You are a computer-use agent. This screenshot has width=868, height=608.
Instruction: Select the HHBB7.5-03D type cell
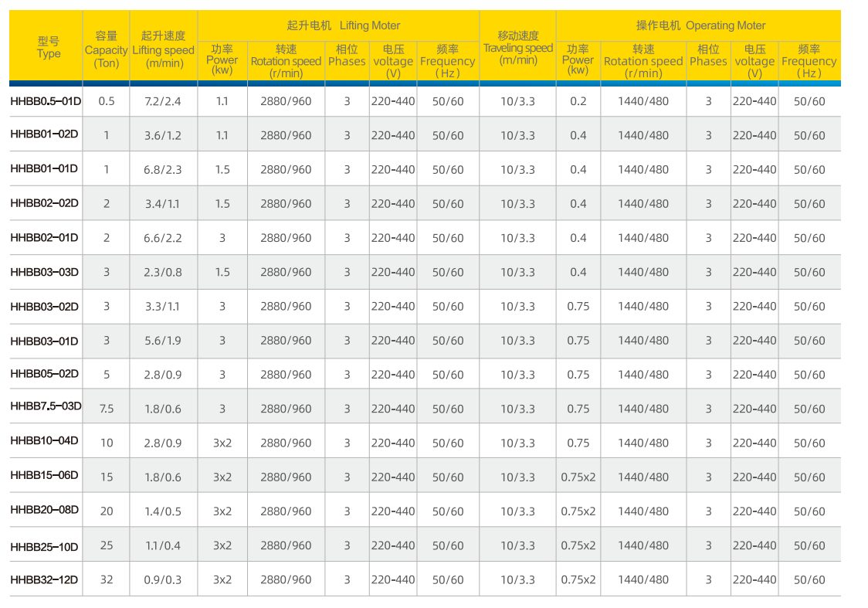(x=46, y=406)
